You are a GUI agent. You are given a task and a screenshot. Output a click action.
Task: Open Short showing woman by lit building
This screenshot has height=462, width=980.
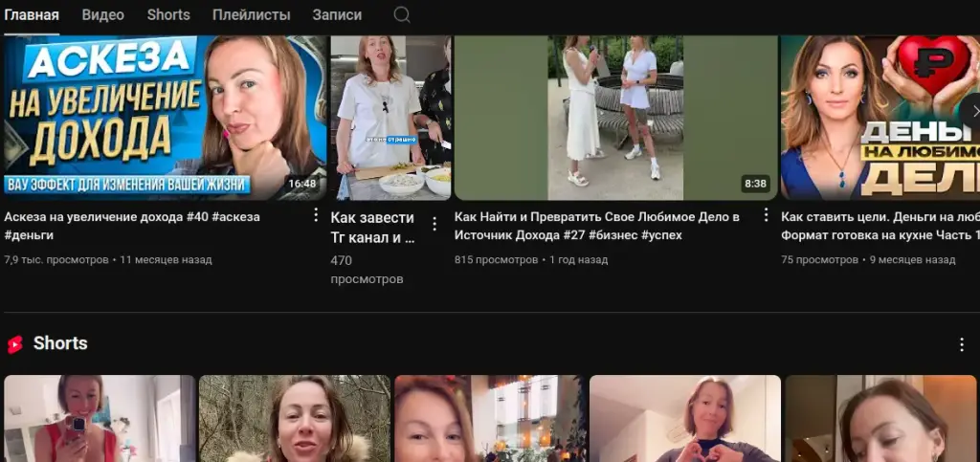pyautogui.click(x=490, y=418)
